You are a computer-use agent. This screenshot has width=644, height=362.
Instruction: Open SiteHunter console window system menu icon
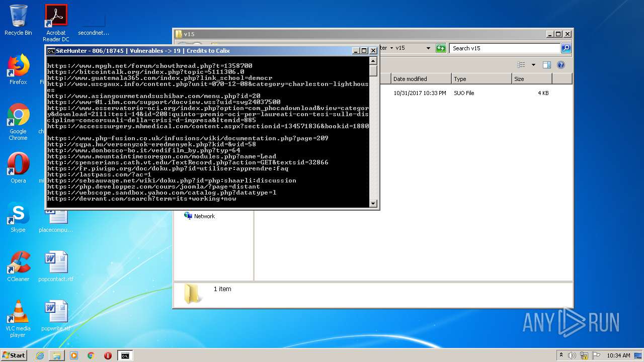click(x=51, y=51)
